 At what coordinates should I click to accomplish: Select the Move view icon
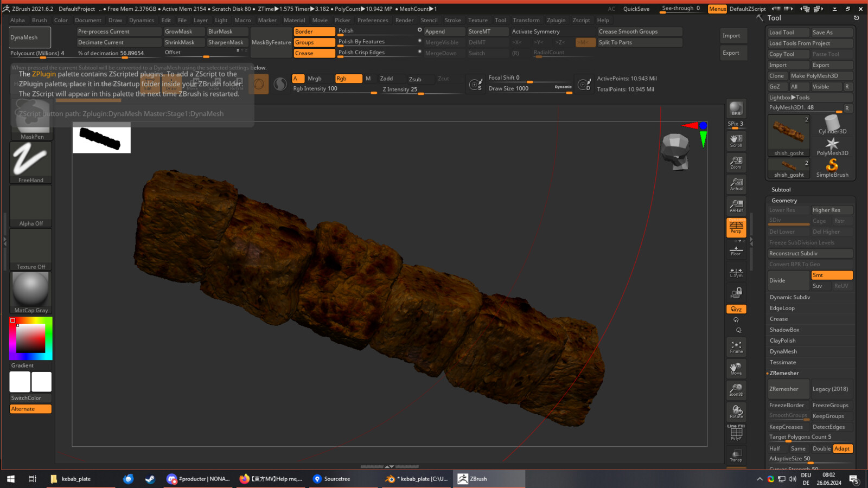(736, 369)
